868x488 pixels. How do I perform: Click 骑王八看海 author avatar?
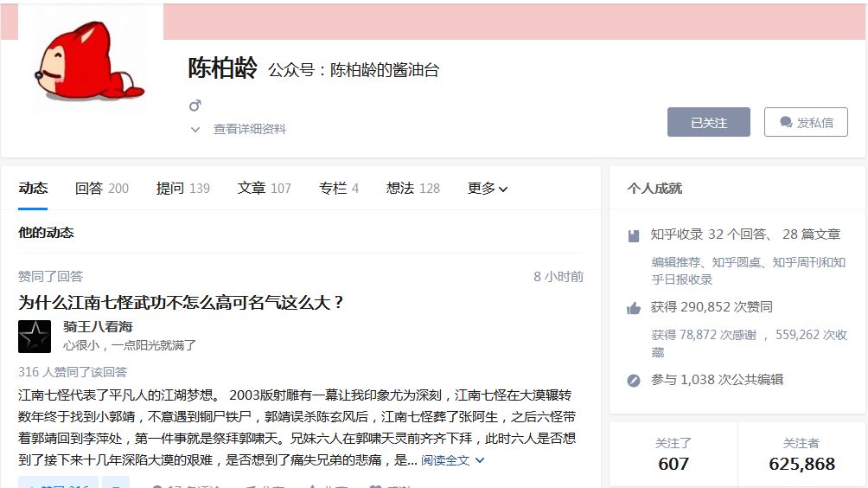point(35,337)
